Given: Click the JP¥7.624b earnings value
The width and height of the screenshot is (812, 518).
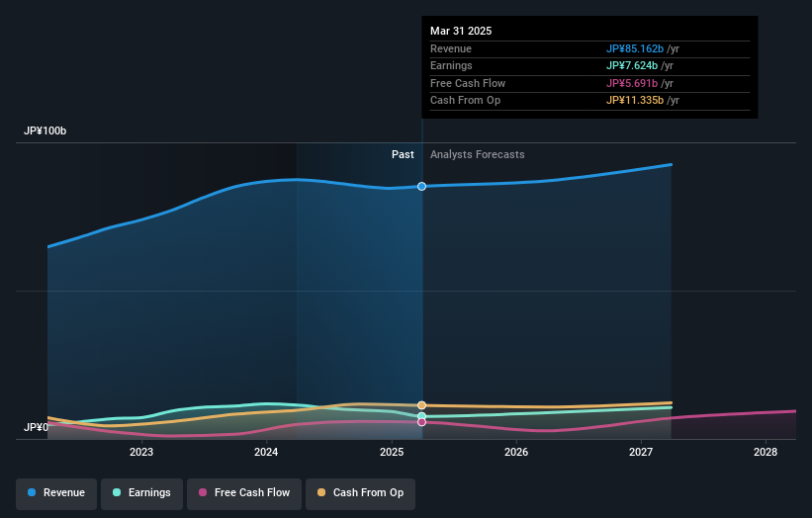Looking at the screenshot, I should click(x=632, y=65).
